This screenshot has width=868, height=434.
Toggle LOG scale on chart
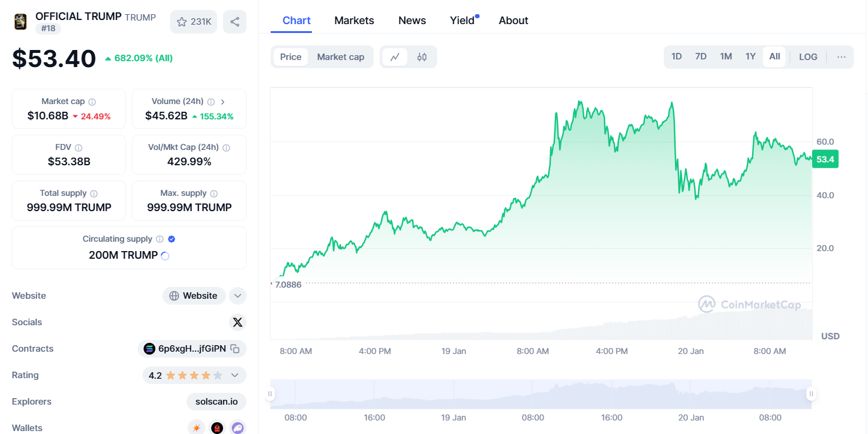[x=808, y=57]
